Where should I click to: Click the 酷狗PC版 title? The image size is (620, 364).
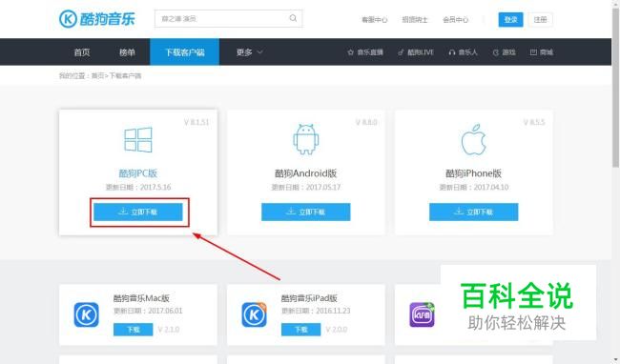138,172
